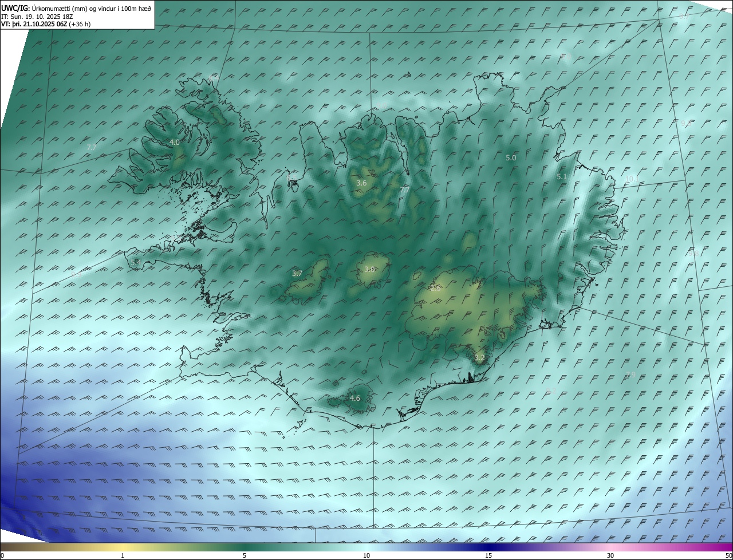The height and width of the screenshot is (560, 733).
Task: Click the 5 tick on the color scale
Action: [x=245, y=555]
